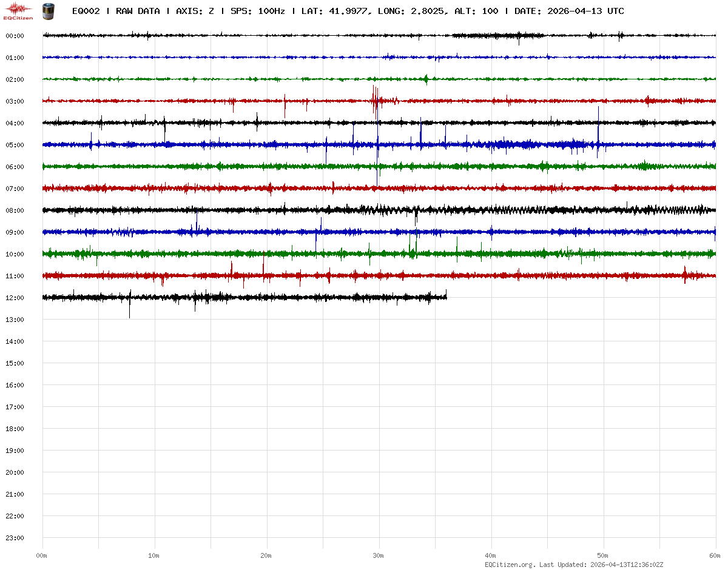Click the 30m minute axis label

click(x=379, y=555)
